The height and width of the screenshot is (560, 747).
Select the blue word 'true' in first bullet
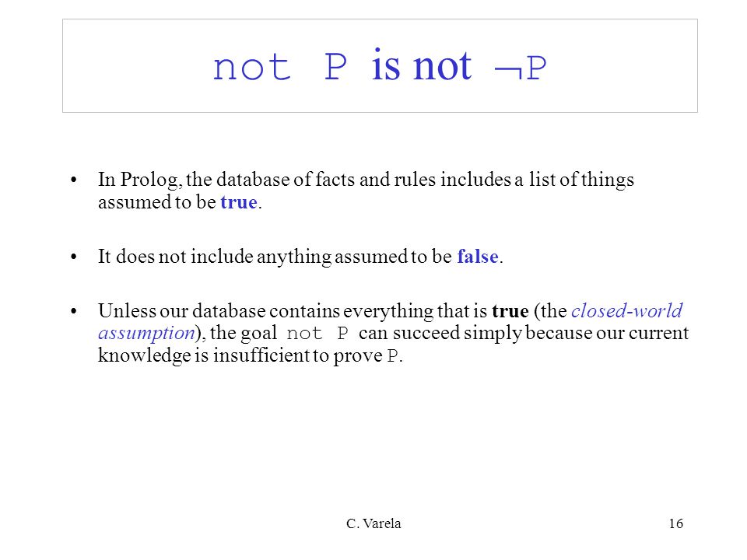click(239, 202)
